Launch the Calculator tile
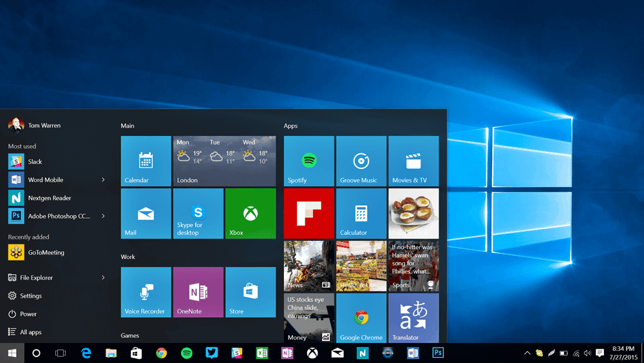The image size is (644, 363). click(x=361, y=213)
